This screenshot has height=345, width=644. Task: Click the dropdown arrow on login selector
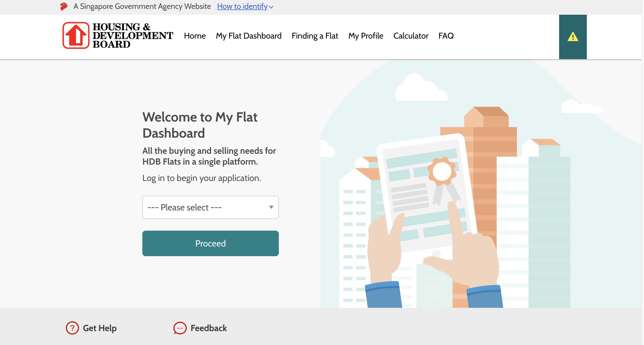(271, 207)
